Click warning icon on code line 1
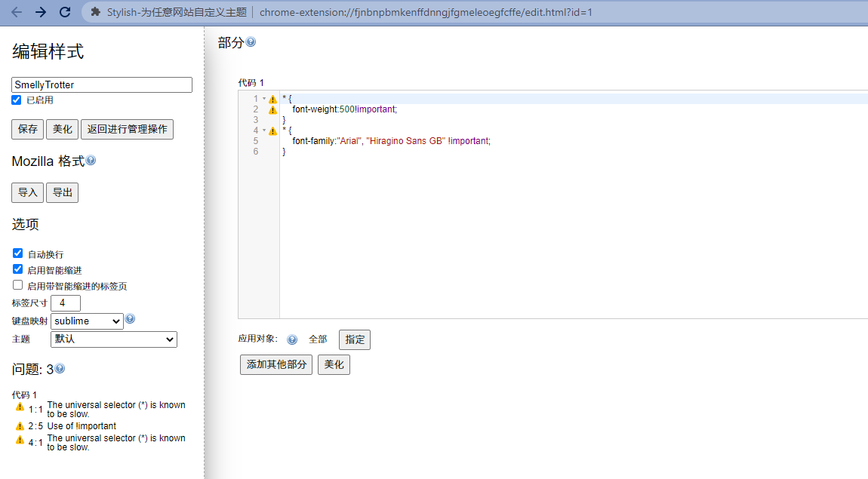The height and width of the screenshot is (479, 868). pyautogui.click(x=273, y=100)
